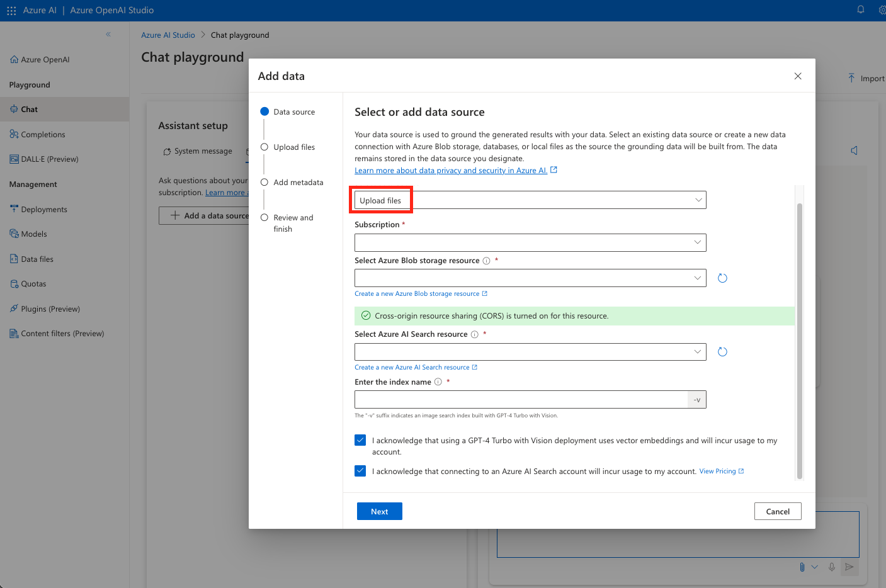The width and height of the screenshot is (886, 588).
Task: Open the Azure AI Search resource dropdown
Action: click(x=530, y=352)
